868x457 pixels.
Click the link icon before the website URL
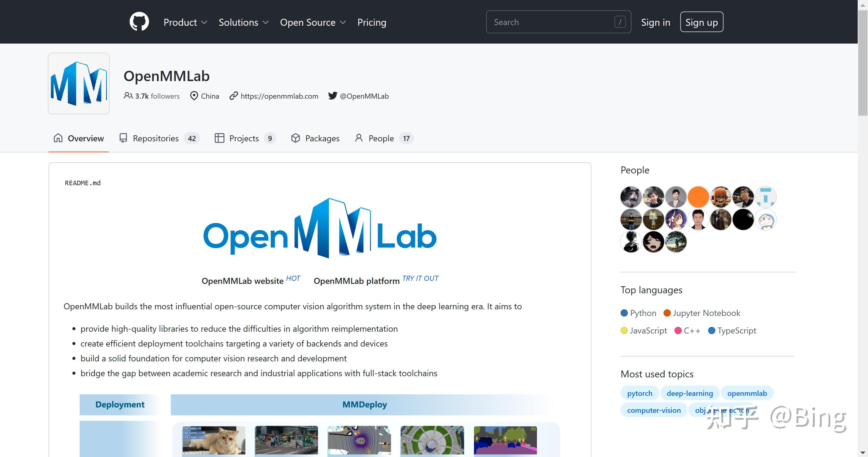point(233,96)
